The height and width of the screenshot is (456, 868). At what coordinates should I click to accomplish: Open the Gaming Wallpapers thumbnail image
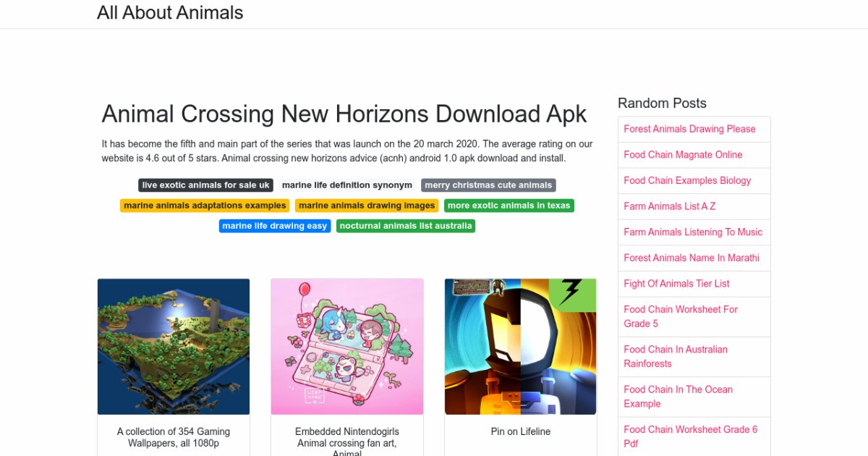[174, 347]
